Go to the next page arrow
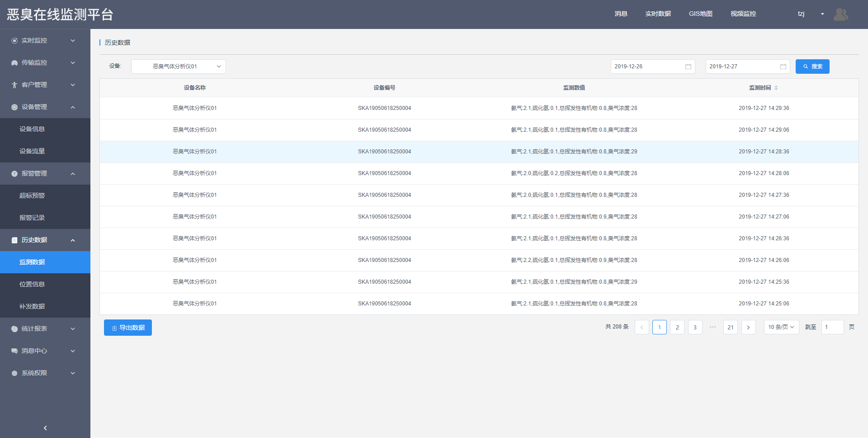This screenshot has width=868, height=438. click(748, 327)
